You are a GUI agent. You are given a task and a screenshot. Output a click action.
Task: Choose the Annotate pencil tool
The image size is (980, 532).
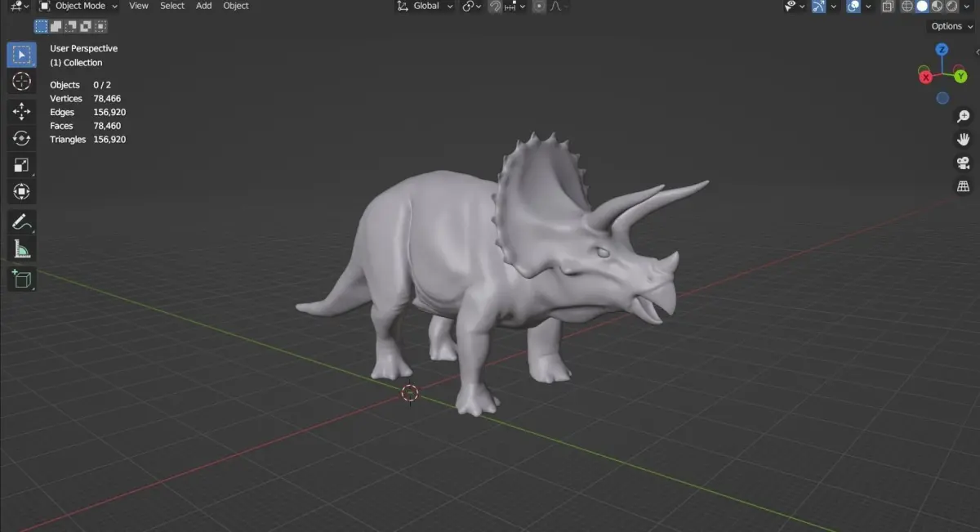(21, 222)
